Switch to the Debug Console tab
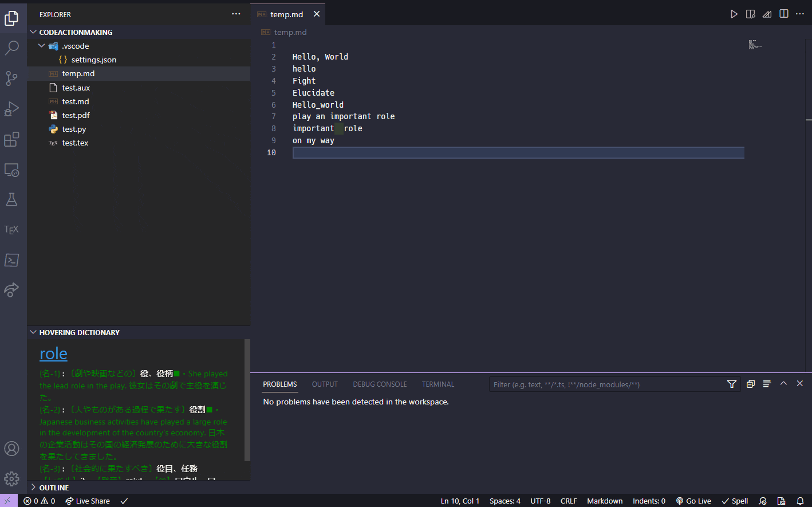 pos(380,384)
